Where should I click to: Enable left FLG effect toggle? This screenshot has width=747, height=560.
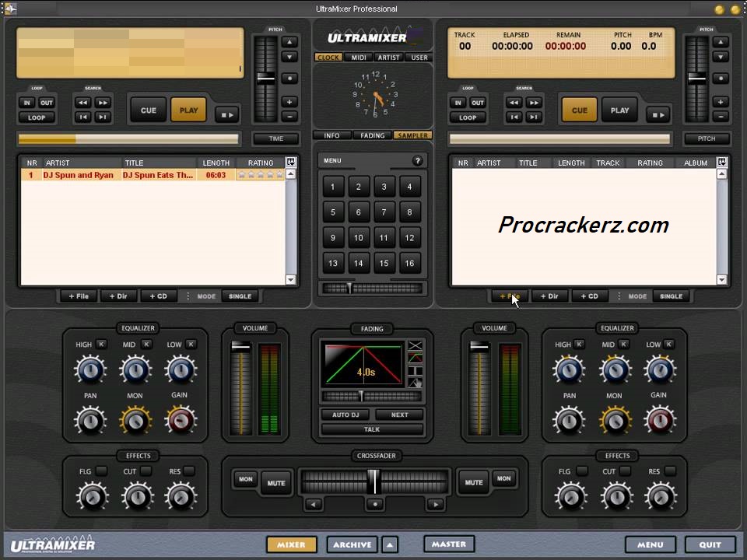coord(101,471)
